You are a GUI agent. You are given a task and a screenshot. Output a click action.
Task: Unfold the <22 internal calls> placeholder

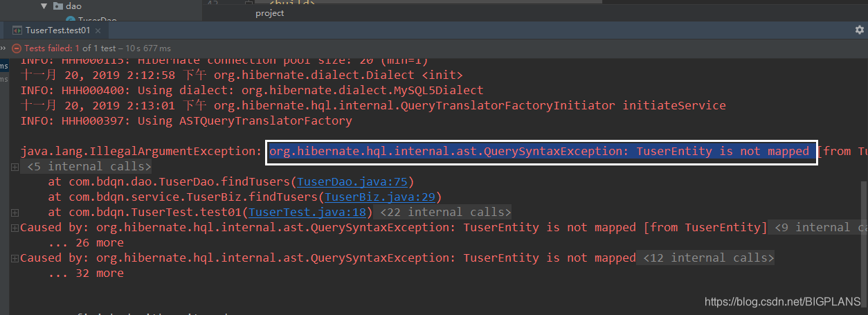point(445,212)
